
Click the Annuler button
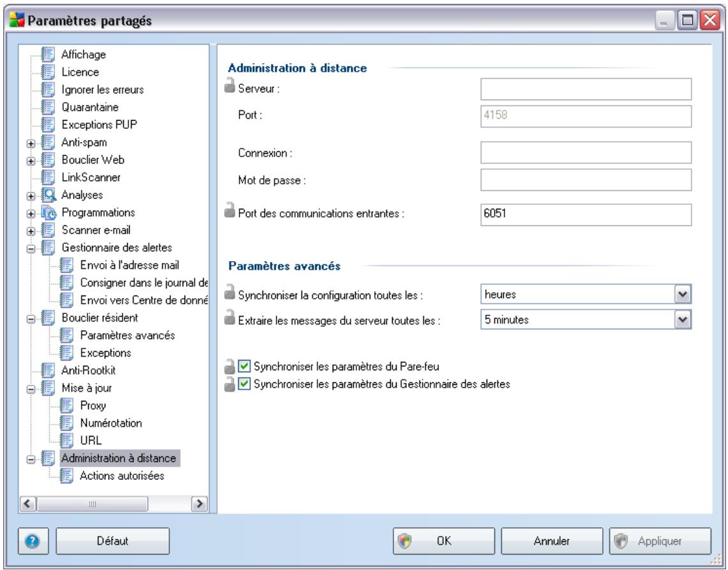pos(552,541)
